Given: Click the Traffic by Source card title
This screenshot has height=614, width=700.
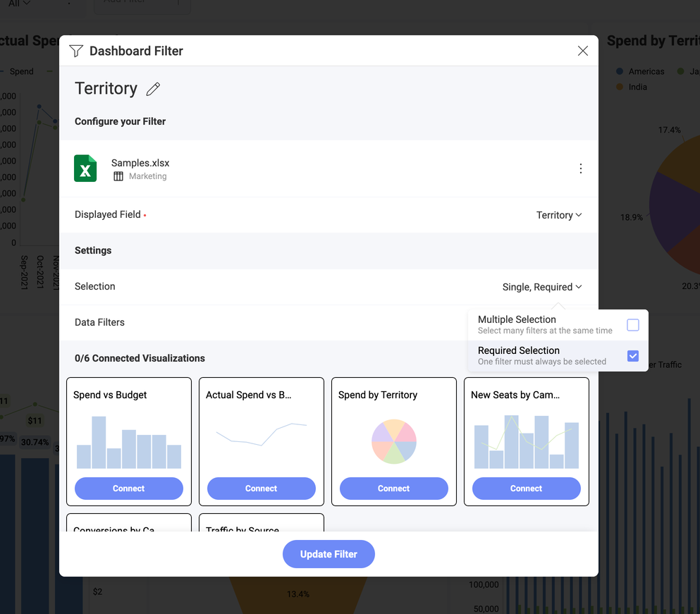Looking at the screenshot, I should (x=242, y=529).
